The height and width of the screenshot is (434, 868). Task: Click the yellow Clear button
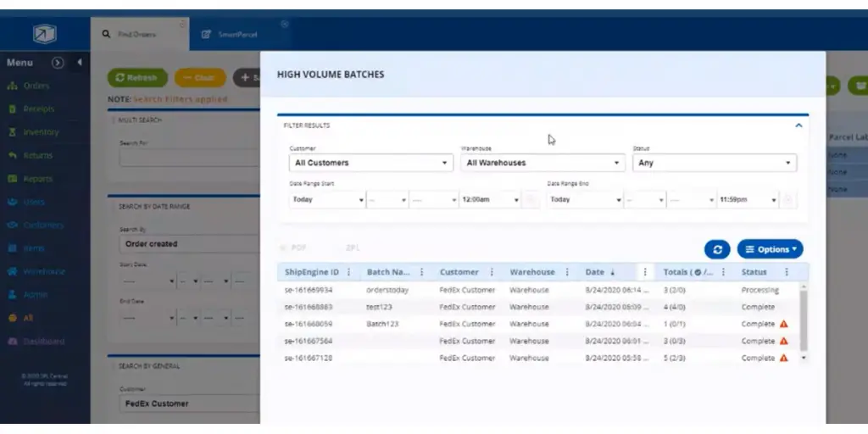(x=200, y=77)
